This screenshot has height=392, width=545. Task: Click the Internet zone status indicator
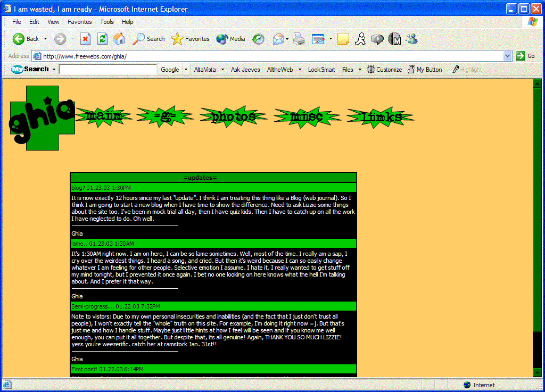[480, 385]
